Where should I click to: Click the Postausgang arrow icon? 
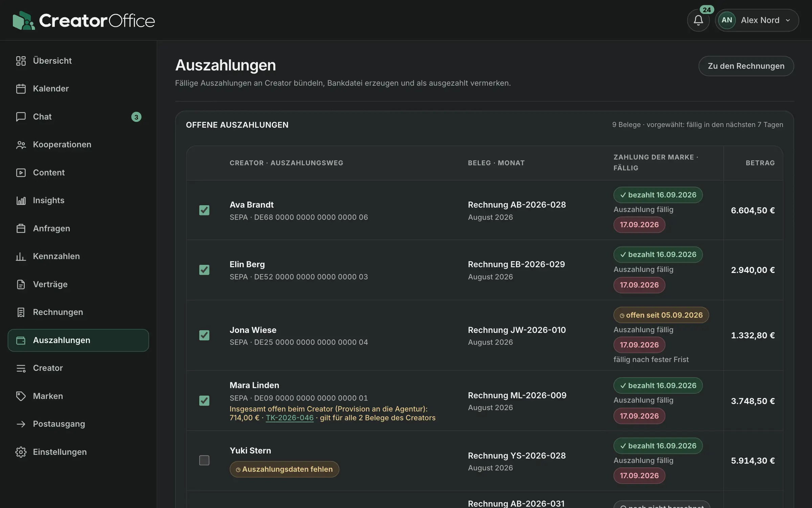coord(21,424)
